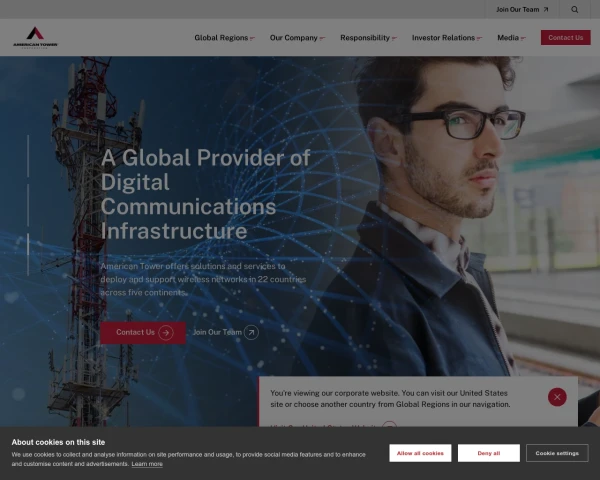
Task: Open the search magnifier icon
Action: click(x=574, y=10)
